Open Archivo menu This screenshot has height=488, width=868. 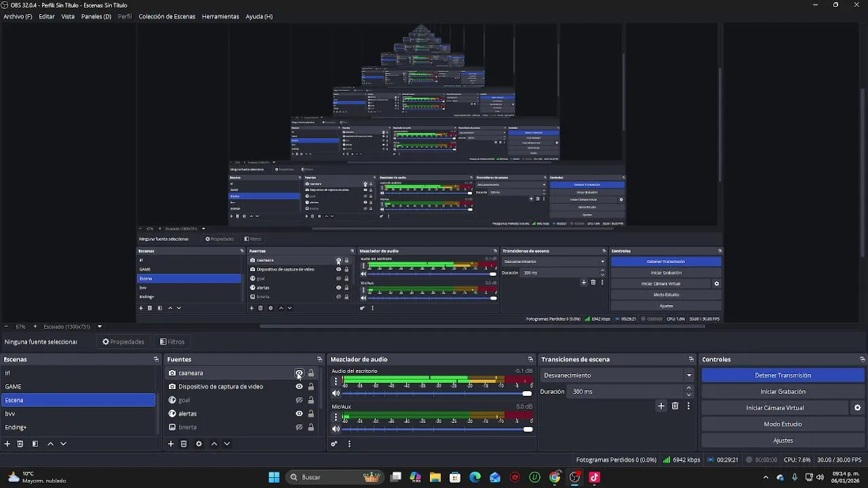[x=18, y=16]
